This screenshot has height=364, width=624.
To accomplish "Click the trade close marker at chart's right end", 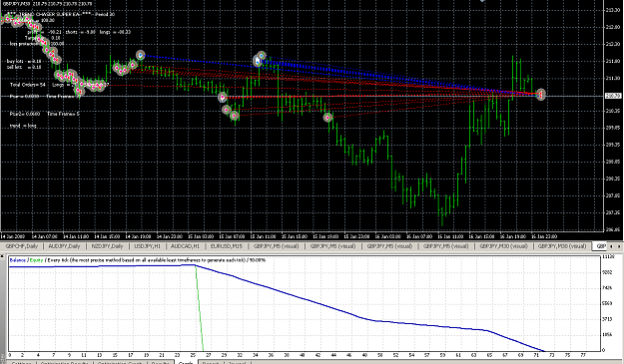I will (540, 94).
